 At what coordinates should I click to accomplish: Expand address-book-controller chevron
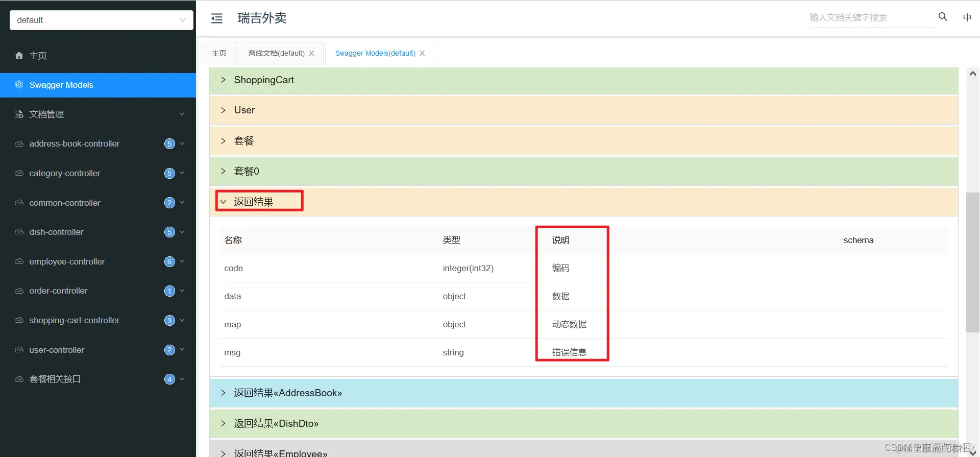click(182, 143)
